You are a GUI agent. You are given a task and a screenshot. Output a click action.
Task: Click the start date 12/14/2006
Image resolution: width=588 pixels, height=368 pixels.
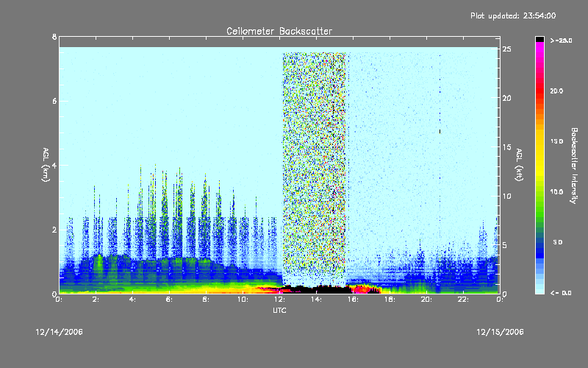[x=60, y=332]
